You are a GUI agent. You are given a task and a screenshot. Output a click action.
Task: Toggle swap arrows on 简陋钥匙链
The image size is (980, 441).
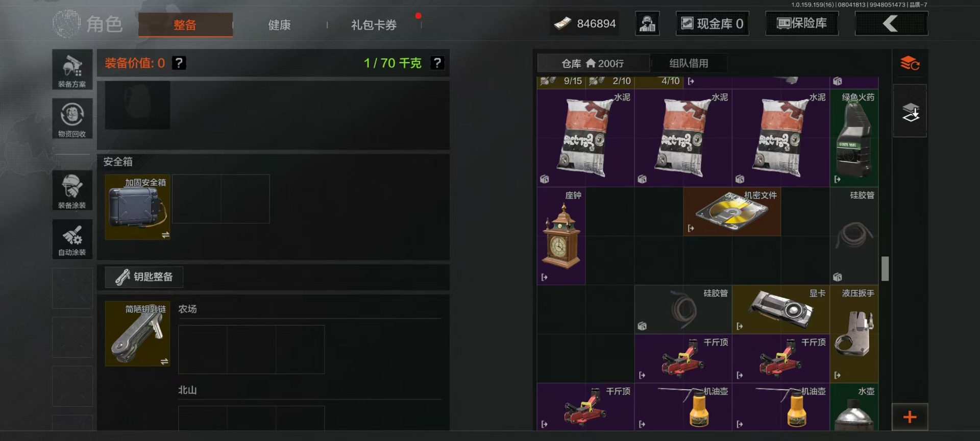164,361
